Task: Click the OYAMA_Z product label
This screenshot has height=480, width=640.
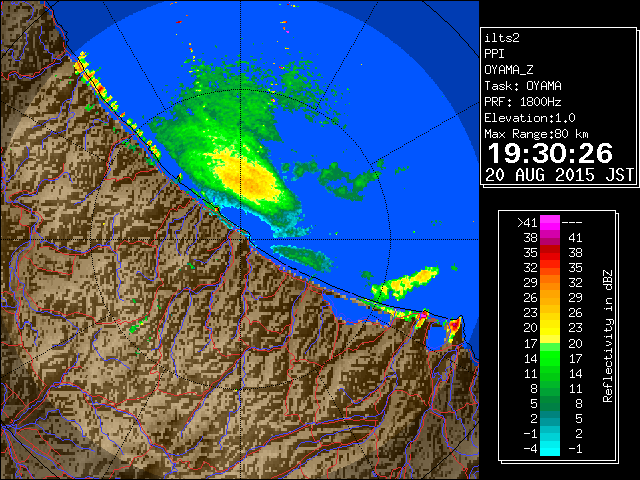Action: tap(509, 70)
